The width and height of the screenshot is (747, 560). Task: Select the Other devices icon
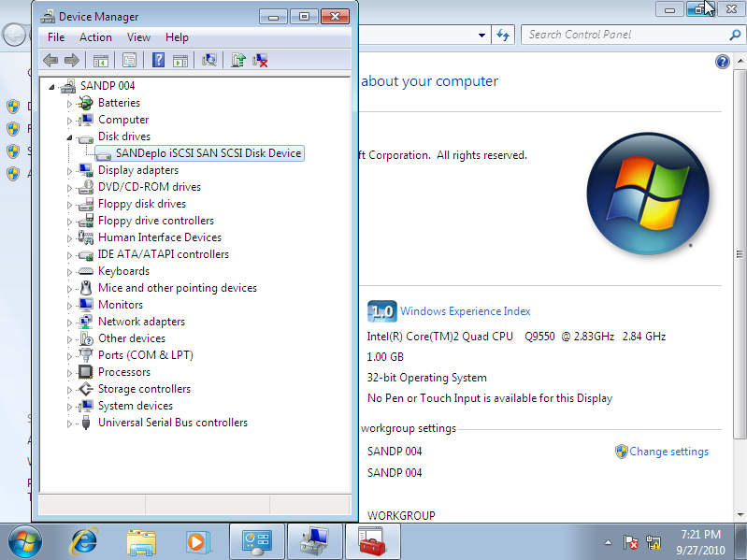[x=86, y=338]
